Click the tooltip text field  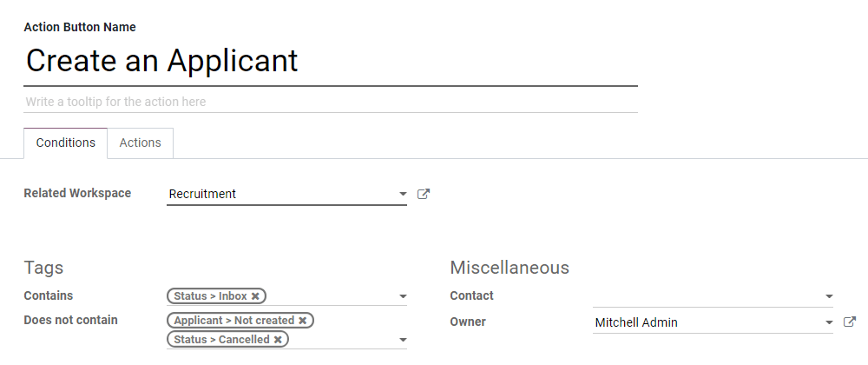coord(330,102)
